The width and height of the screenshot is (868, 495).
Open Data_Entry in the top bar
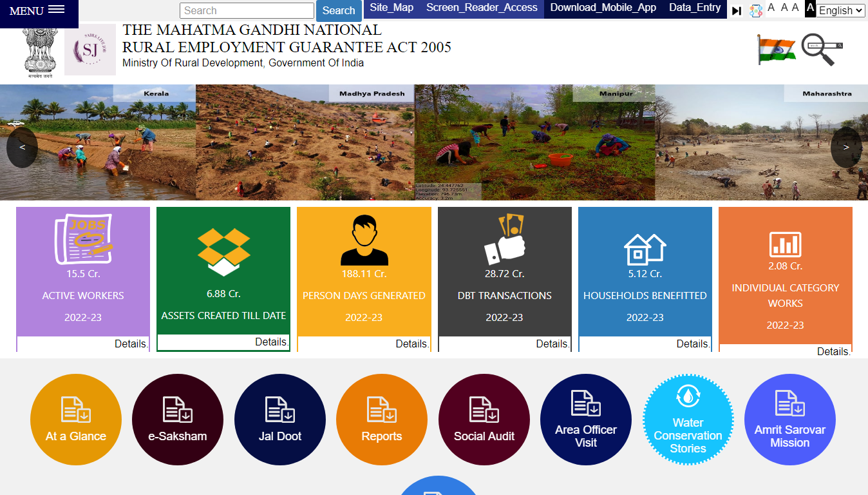pyautogui.click(x=695, y=8)
